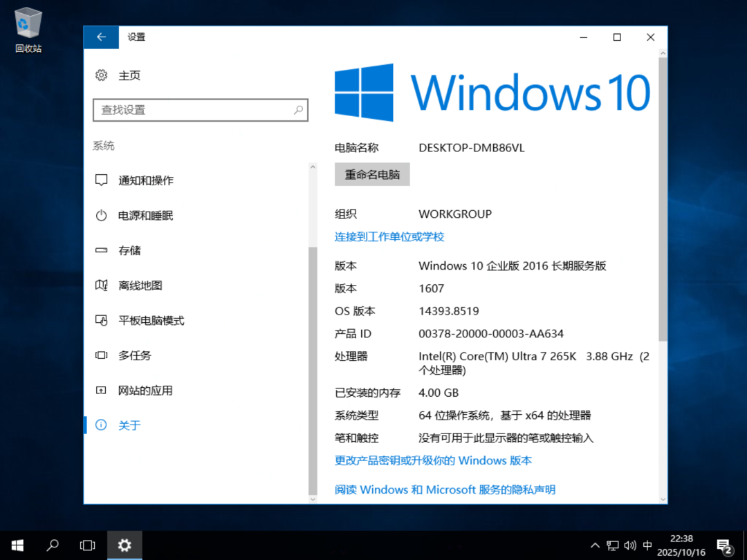747x560 pixels.
Task: Click the volume speaker tray icon
Action: (x=630, y=545)
